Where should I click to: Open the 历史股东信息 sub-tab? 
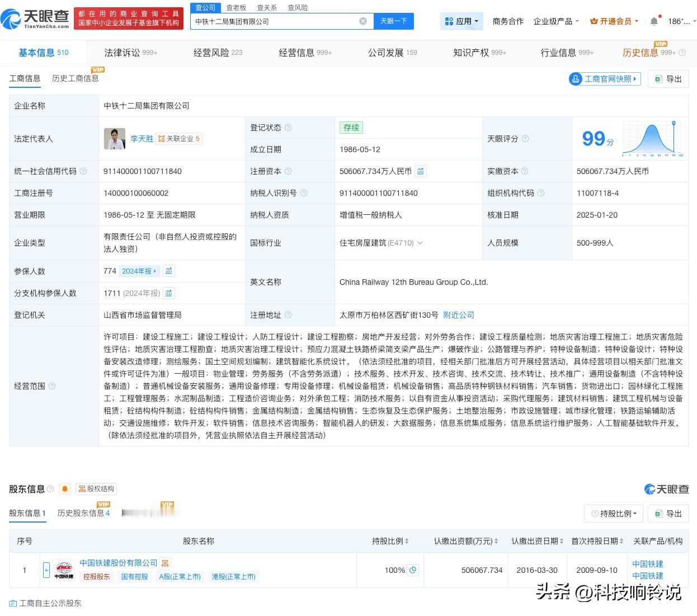(84, 513)
